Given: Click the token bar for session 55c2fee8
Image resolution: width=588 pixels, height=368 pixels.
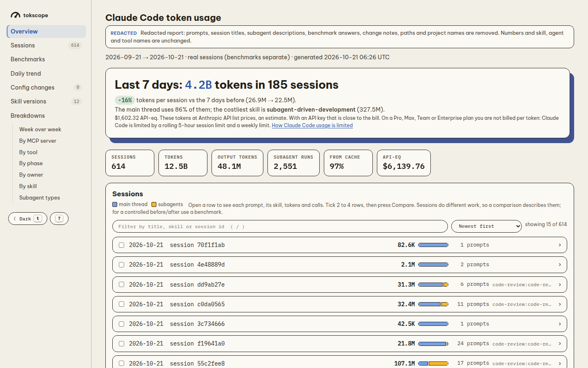Looking at the screenshot, I should (x=433, y=364).
